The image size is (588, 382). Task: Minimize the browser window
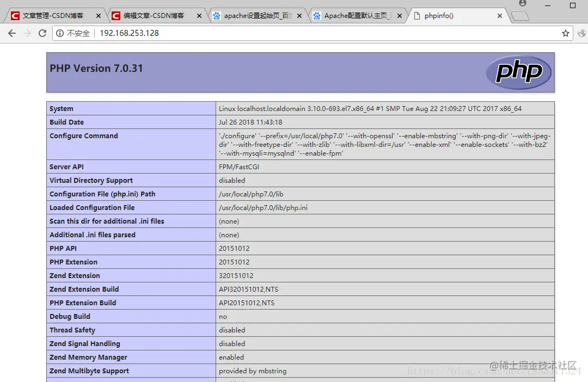(x=548, y=5)
